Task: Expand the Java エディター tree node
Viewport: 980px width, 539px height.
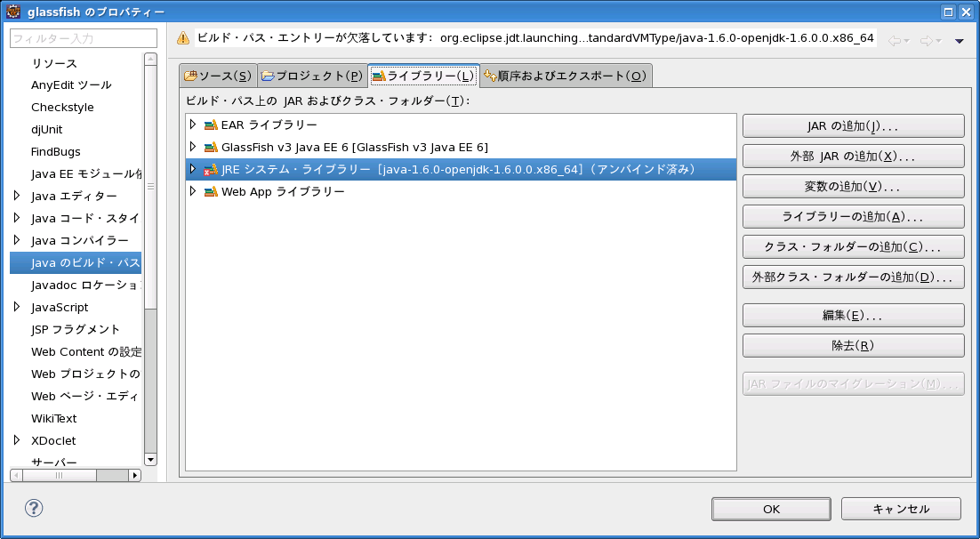Action: [x=17, y=196]
